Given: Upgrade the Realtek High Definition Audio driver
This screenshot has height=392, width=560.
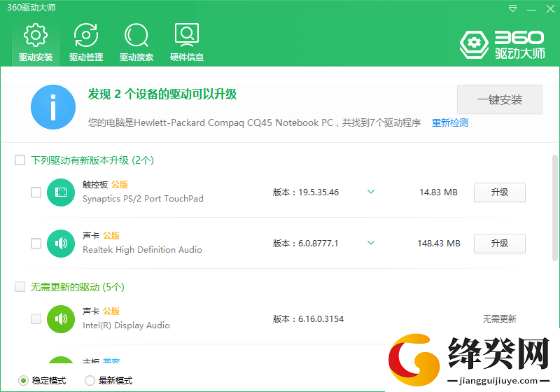Looking at the screenshot, I should pos(500,244).
